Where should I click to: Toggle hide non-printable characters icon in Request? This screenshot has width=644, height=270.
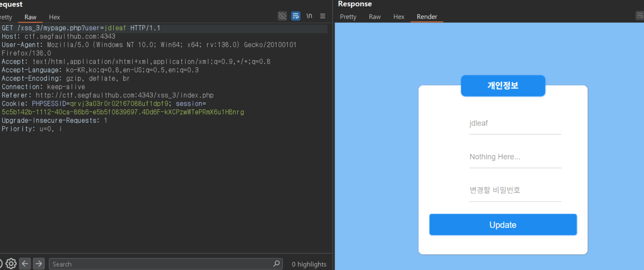[282, 16]
